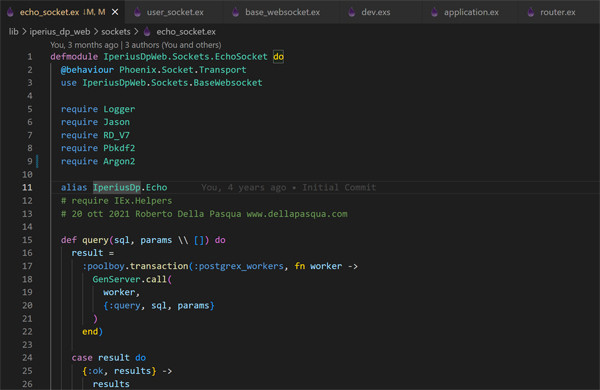Switch to the application.ex tab

tap(471, 12)
